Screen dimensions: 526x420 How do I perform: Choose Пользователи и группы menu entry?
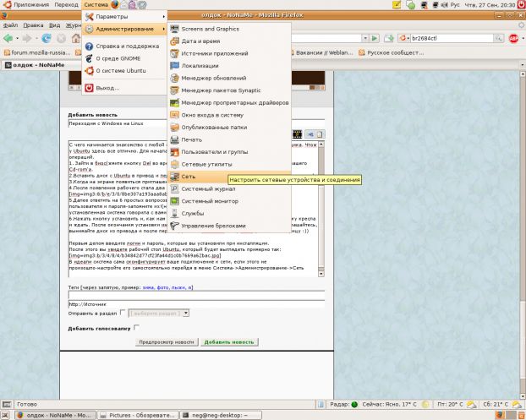point(214,151)
